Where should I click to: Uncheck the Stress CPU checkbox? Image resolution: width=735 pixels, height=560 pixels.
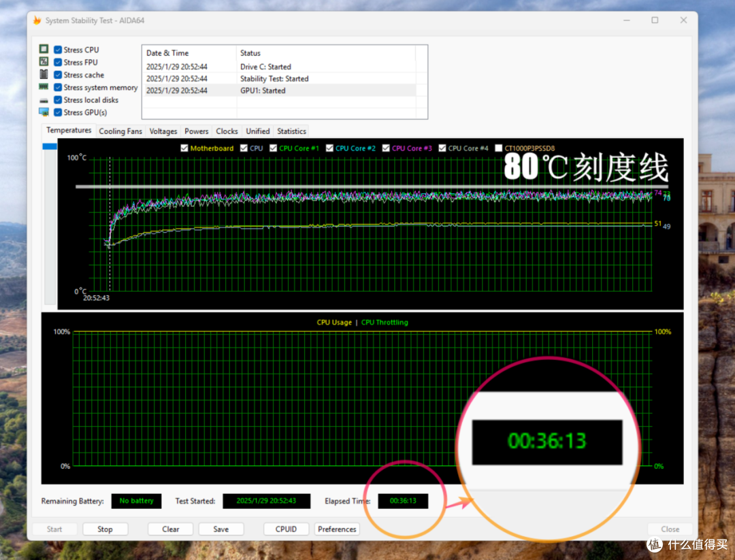pyautogui.click(x=58, y=50)
